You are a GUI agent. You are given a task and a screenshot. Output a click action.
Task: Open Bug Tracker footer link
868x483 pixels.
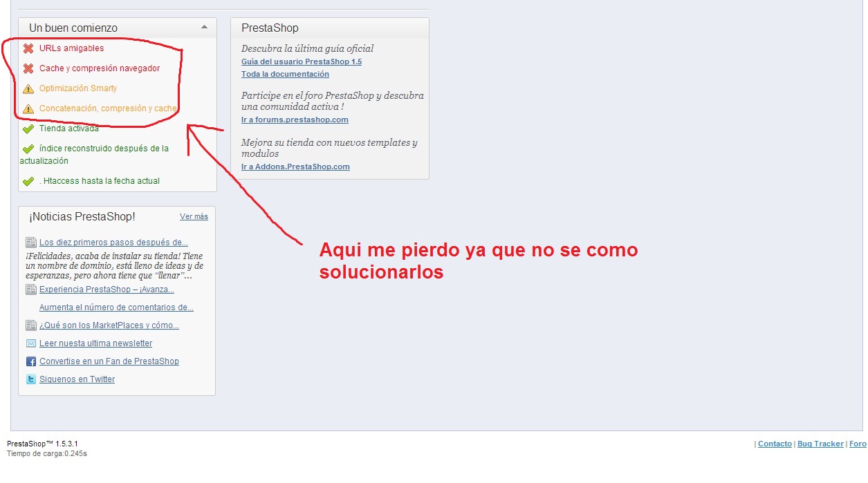pos(820,444)
